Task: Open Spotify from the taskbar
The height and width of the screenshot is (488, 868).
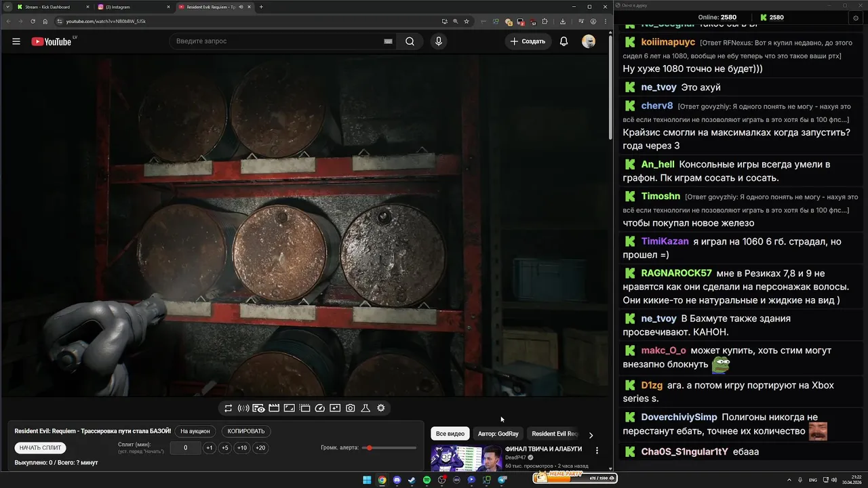Action: click(427, 480)
